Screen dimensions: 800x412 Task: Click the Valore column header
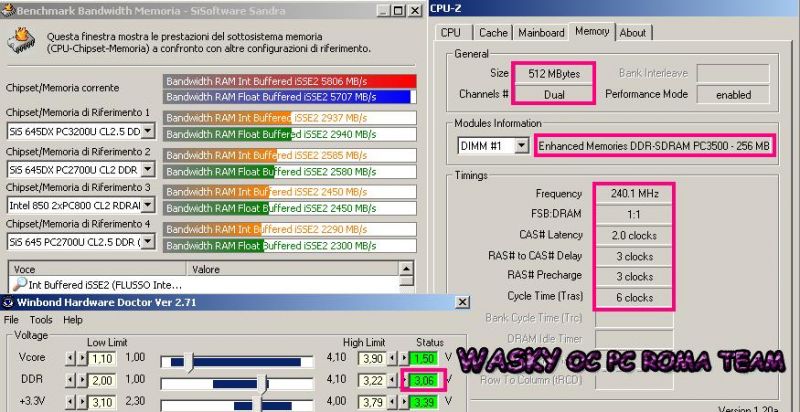pyautogui.click(x=293, y=269)
